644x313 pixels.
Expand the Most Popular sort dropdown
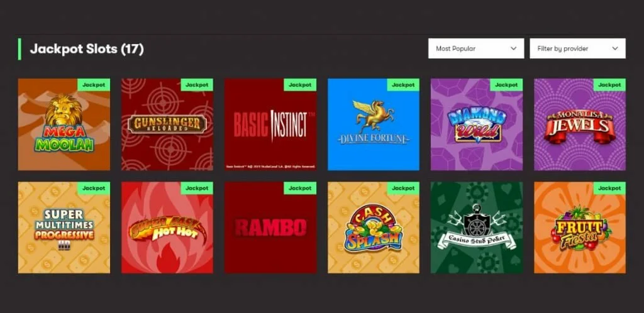(475, 48)
